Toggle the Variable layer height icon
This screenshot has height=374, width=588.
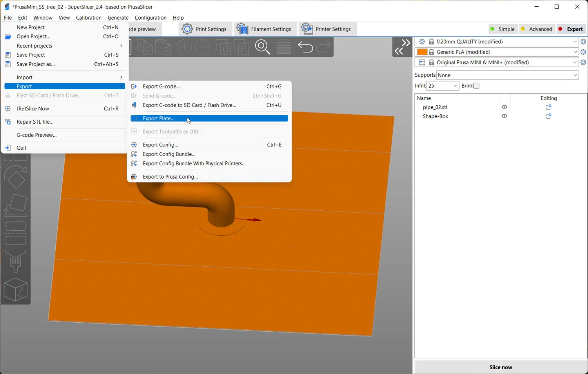click(284, 47)
